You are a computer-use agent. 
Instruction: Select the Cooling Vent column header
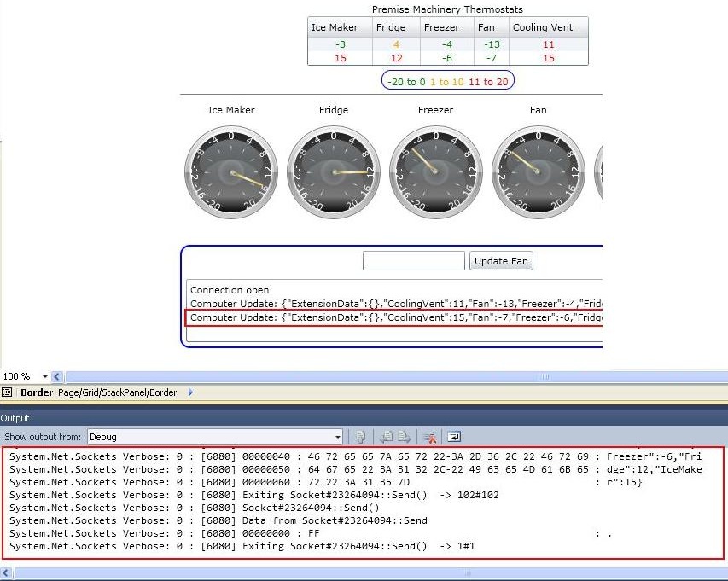[548, 27]
